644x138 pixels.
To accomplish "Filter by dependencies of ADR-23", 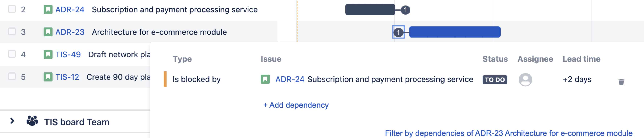I will coord(508,133).
